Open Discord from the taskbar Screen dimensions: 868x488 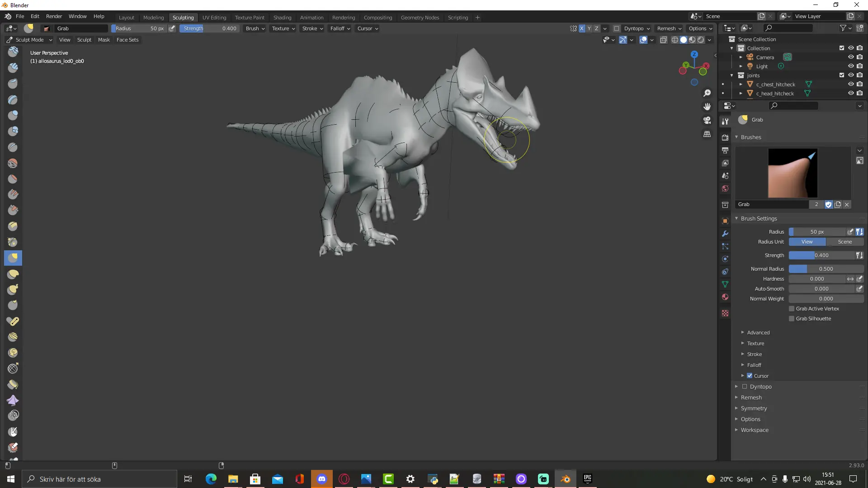click(322, 479)
